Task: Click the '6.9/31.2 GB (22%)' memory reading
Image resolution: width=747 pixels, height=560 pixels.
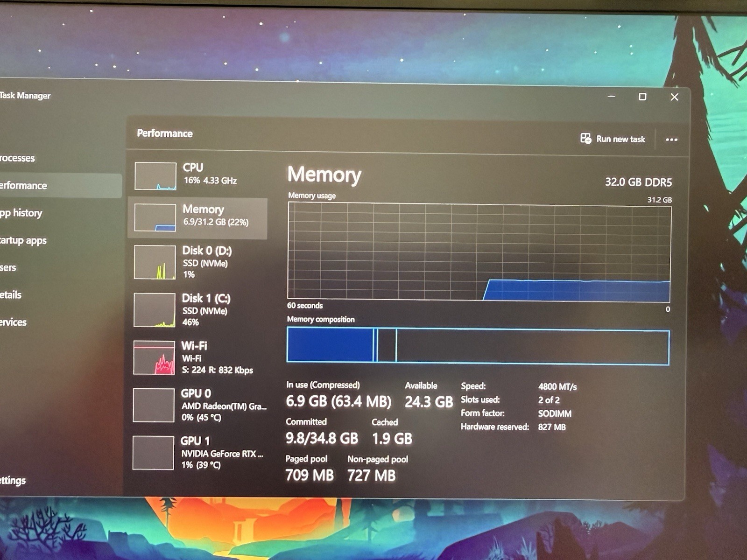Action: (x=216, y=222)
